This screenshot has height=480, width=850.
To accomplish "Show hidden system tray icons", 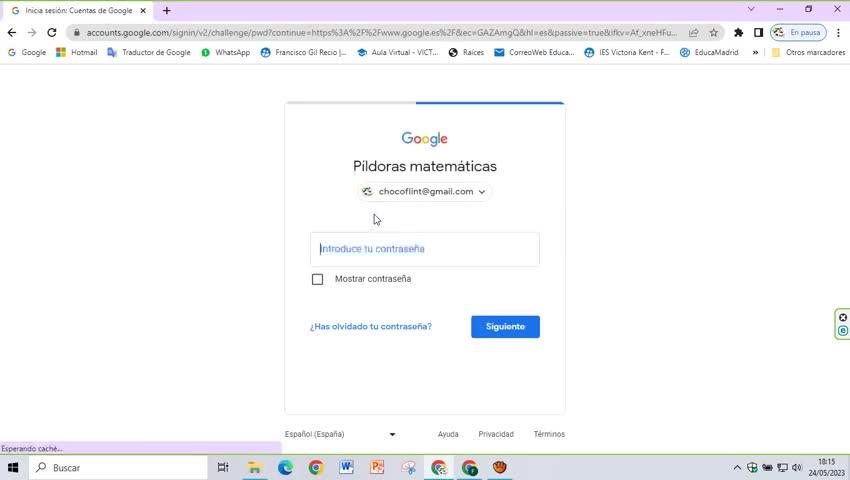I will pyautogui.click(x=737, y=468).
